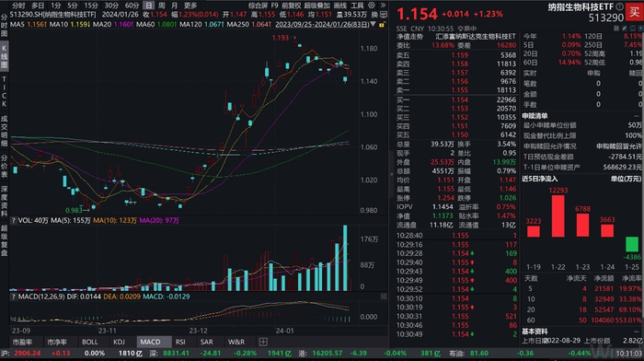Open K线图 sidebar tab

coord(4,57)
